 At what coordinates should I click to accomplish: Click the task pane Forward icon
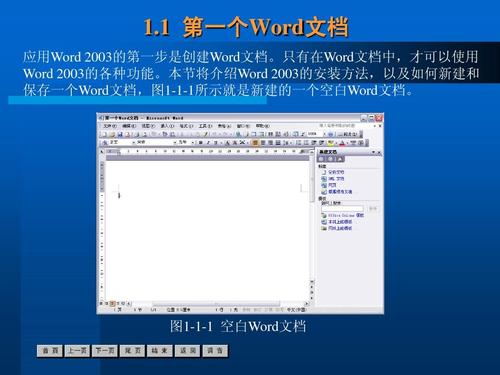[330, 159]
